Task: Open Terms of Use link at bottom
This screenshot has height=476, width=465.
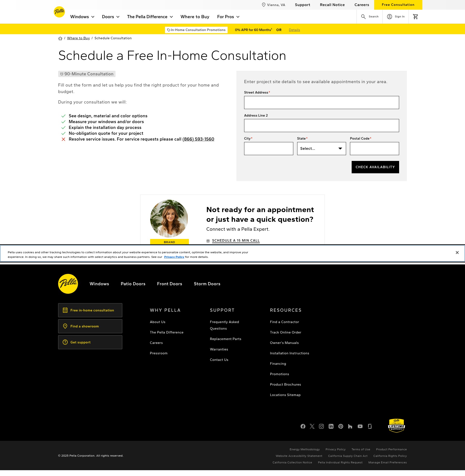Action: (x=361, y=450)
